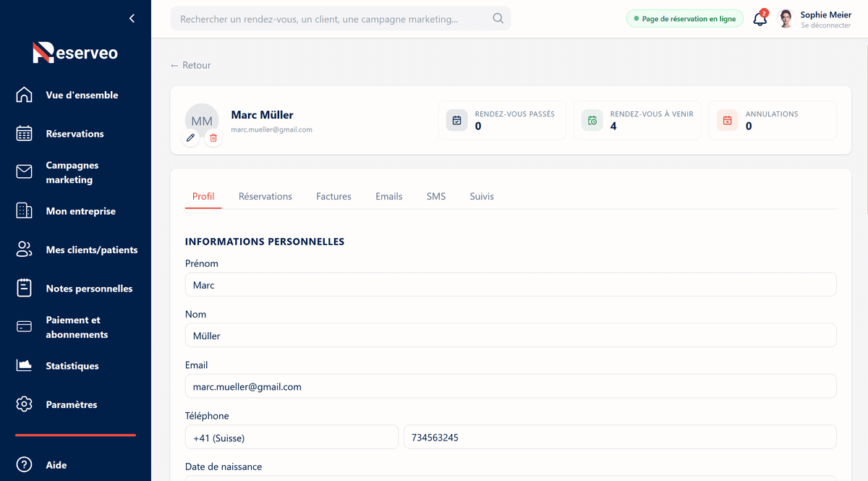Click the Mon entreprise building icon

tap(25, 211)
